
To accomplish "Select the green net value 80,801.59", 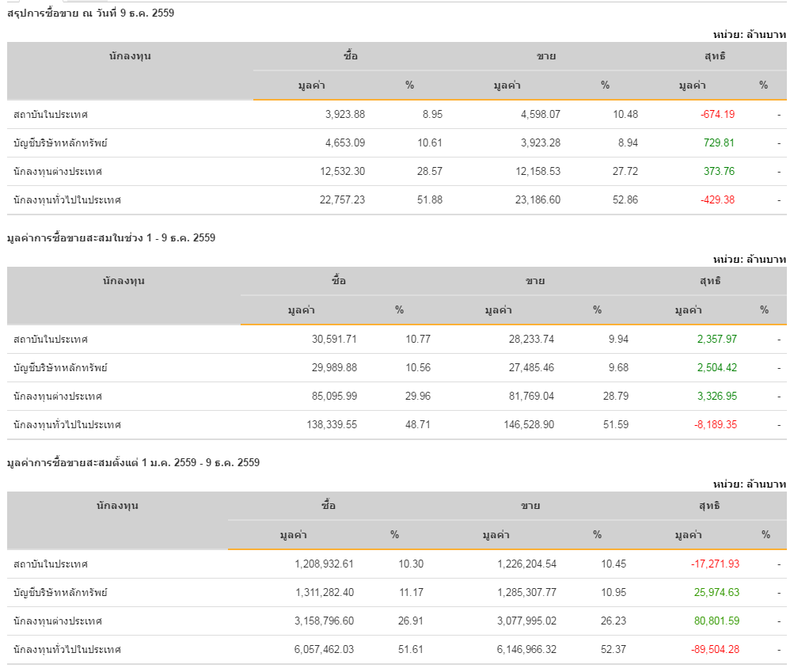I will [716, 621].
